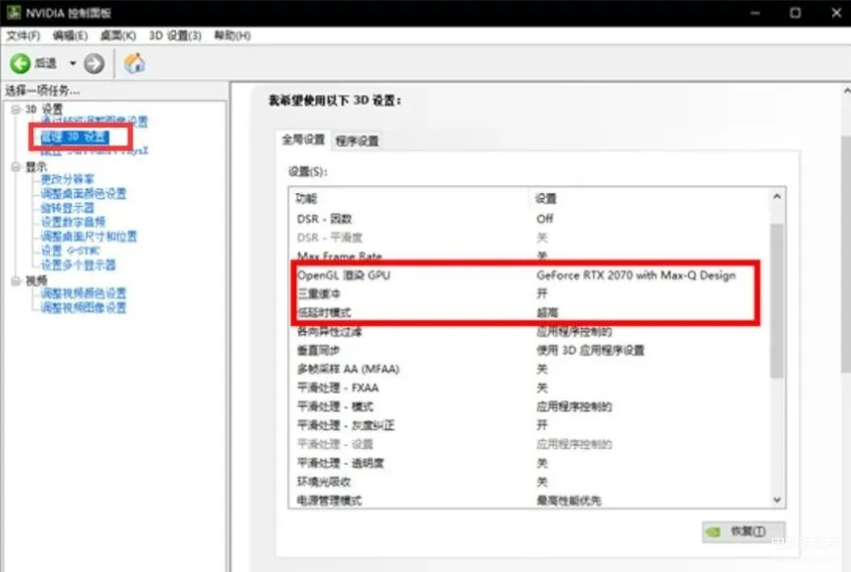Screen dimensions: 851x572
Task: Click the main pane vertical scrollbar
Action: pyautogui.click(x=846, y=255)
